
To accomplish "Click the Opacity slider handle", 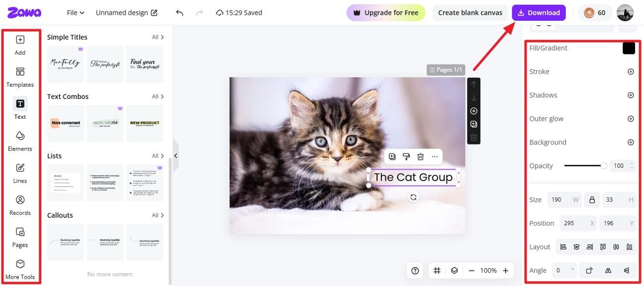I will pos(603,166).
